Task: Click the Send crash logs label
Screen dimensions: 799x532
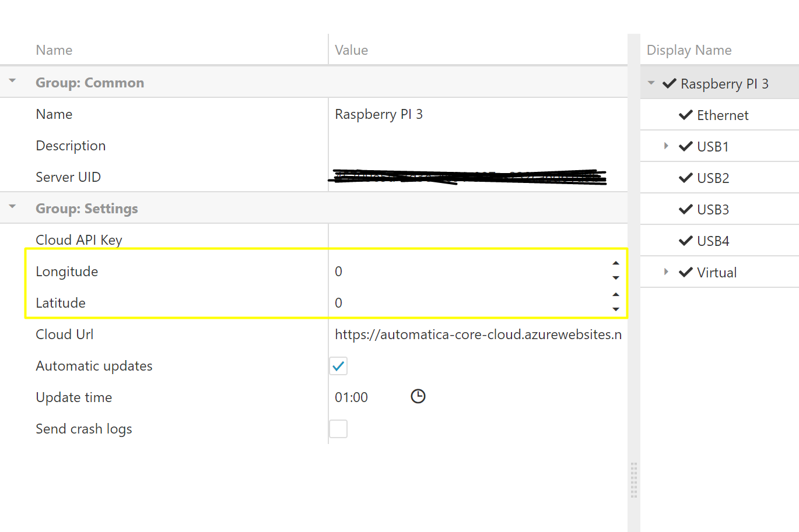Action: click(x=84, y=429)
